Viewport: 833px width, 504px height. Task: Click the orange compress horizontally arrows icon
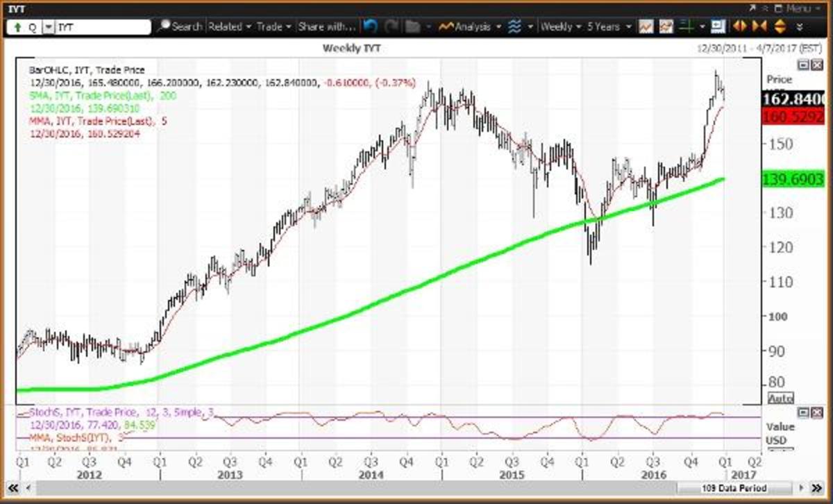pos(759,26)
